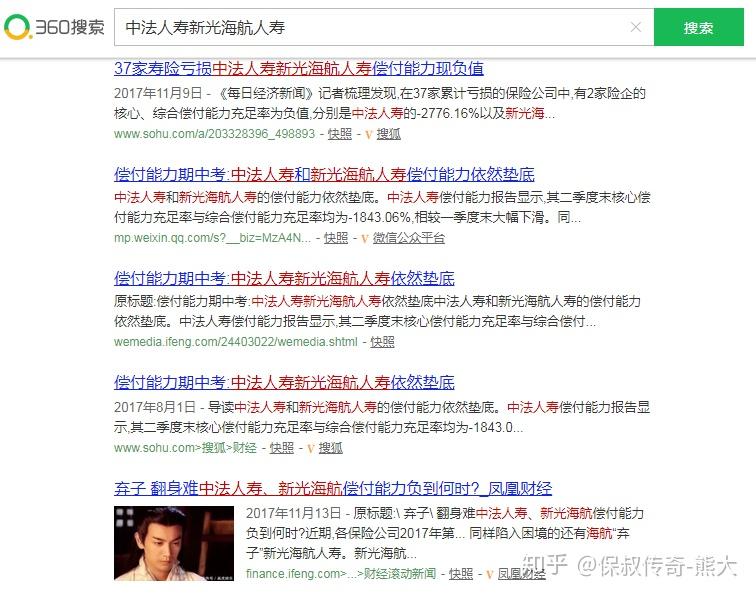Open 快照 for the wemedia.ifeng.com result
This screenshot has width=756, height=597.
coord(382,342)
